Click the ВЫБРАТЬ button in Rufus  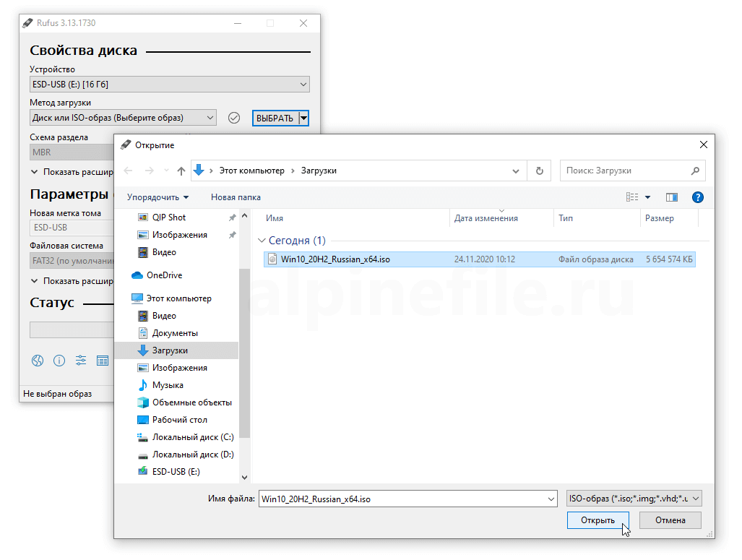pos(275,118)
